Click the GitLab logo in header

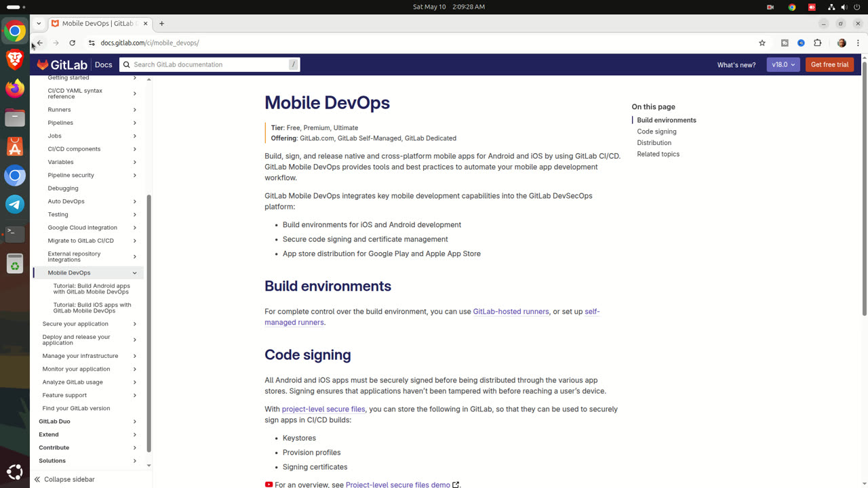pos(62,64)
